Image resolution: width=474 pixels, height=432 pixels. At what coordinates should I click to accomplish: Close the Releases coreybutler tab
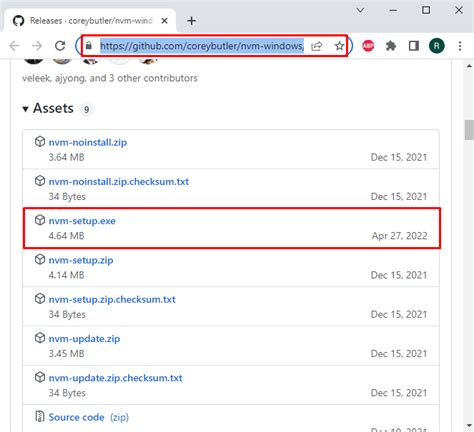164,21
